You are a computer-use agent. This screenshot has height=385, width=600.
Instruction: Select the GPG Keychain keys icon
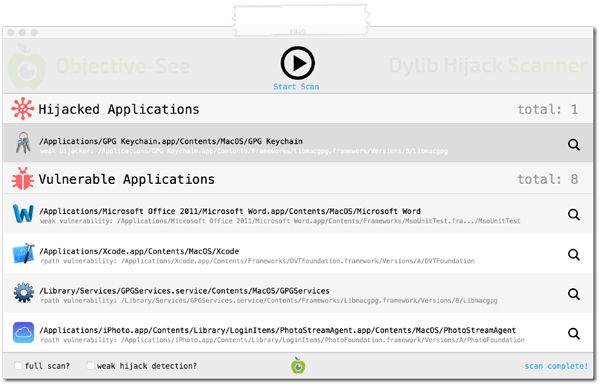(23, 143)
